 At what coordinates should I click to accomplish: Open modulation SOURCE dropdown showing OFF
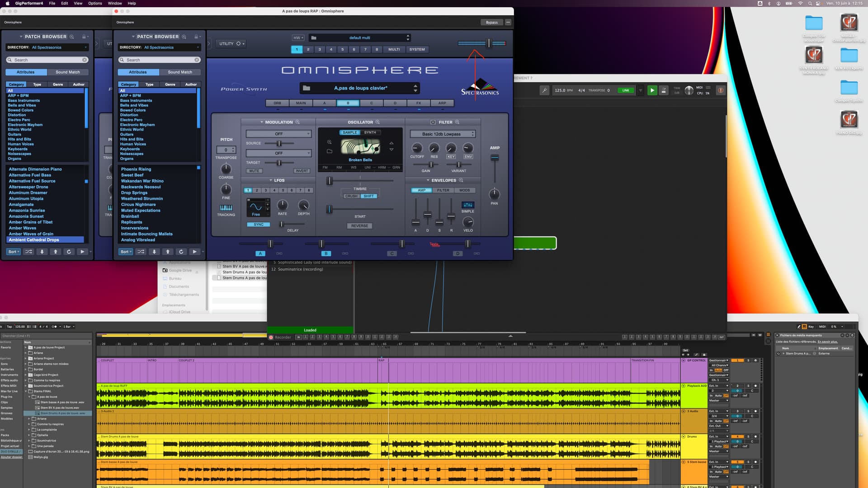[x=278, y=134]
